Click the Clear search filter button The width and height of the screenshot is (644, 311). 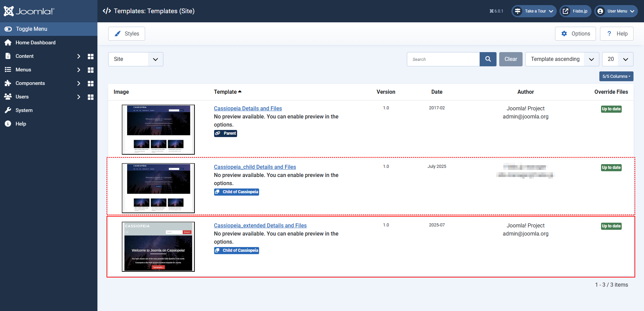(510, 59)
